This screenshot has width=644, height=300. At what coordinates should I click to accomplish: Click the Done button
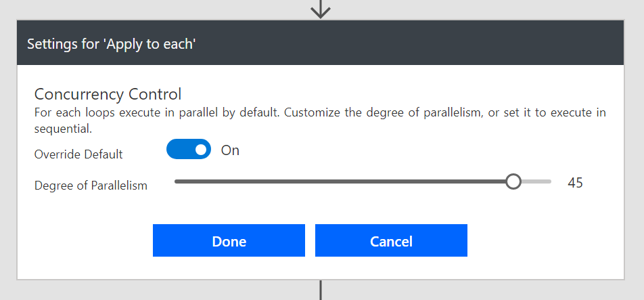click(x=229, y=241)
